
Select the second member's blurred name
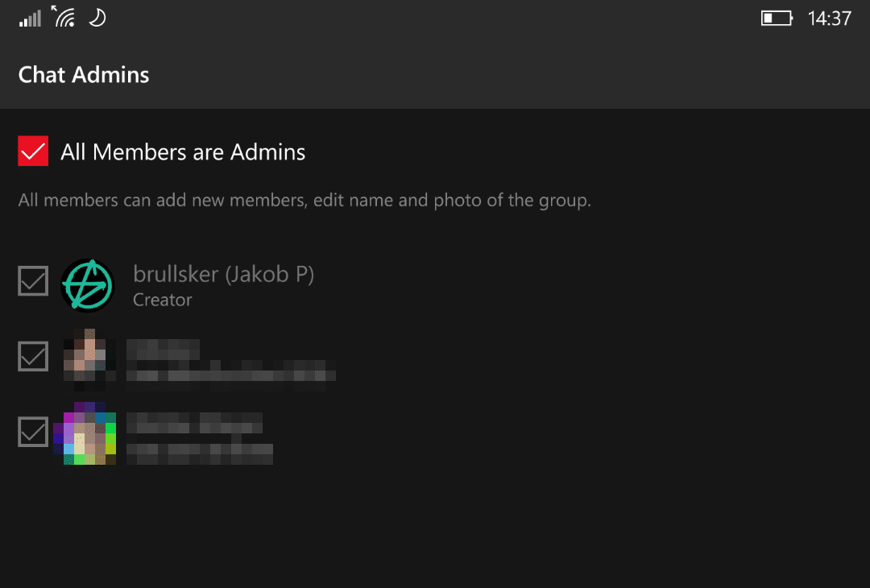tap(163, 350)
